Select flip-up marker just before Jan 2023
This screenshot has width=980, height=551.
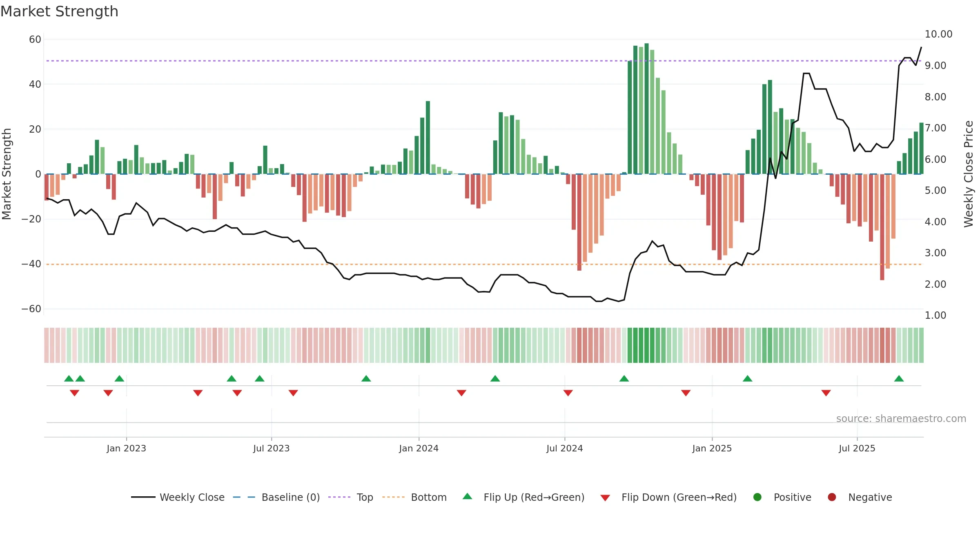tap(119, 378)
